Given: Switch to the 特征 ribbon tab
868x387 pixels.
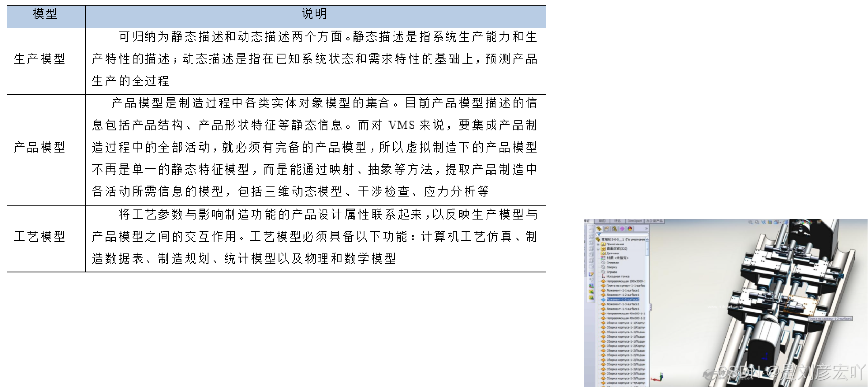Looking at the screenshot, I should [x=588, y=221].
